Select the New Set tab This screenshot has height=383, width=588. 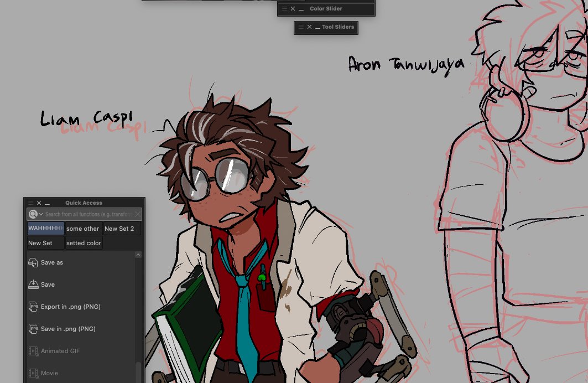click(46, 243)
